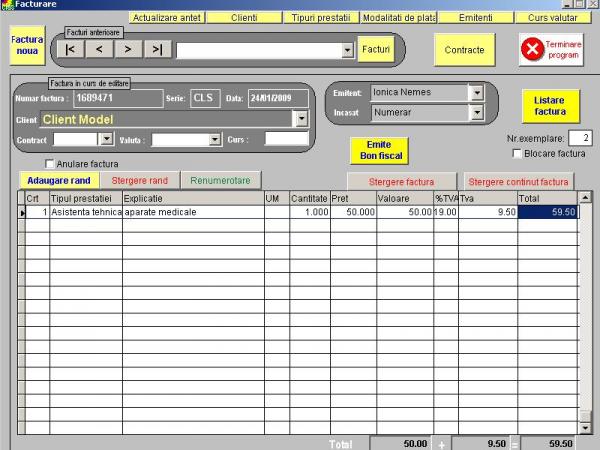Expand the Emitent Ionica Nemes dropdown
This screenshot has width=600, height=450.
click(x=477, y=93)
